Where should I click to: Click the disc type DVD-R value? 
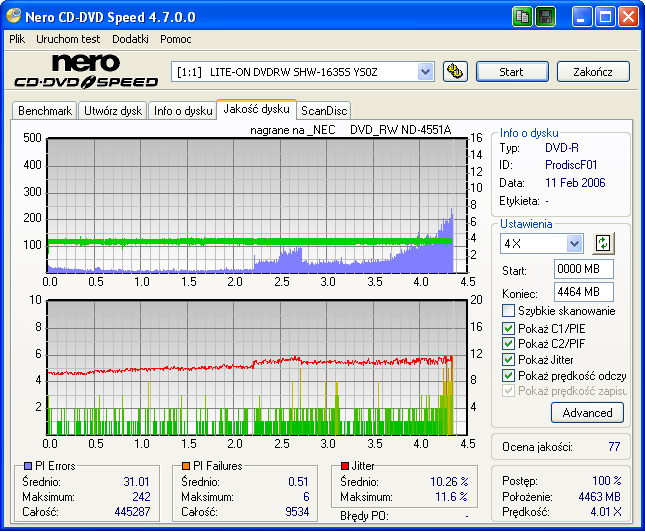561,148
